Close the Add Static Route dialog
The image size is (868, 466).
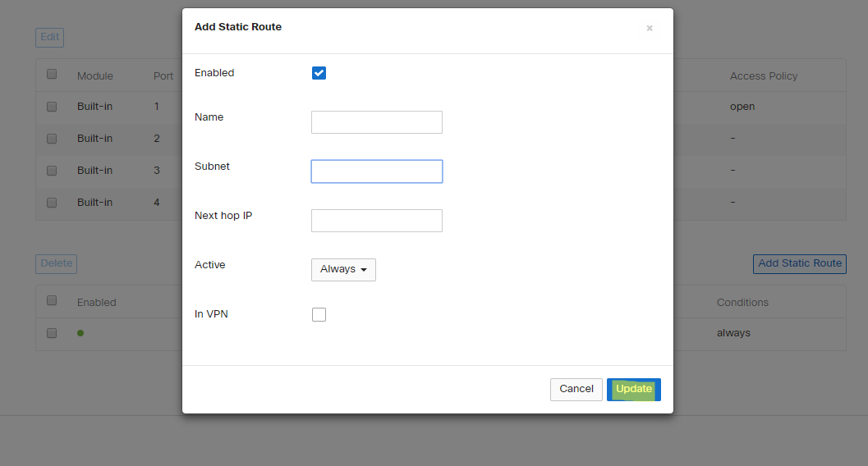click(x=649, y=28)
